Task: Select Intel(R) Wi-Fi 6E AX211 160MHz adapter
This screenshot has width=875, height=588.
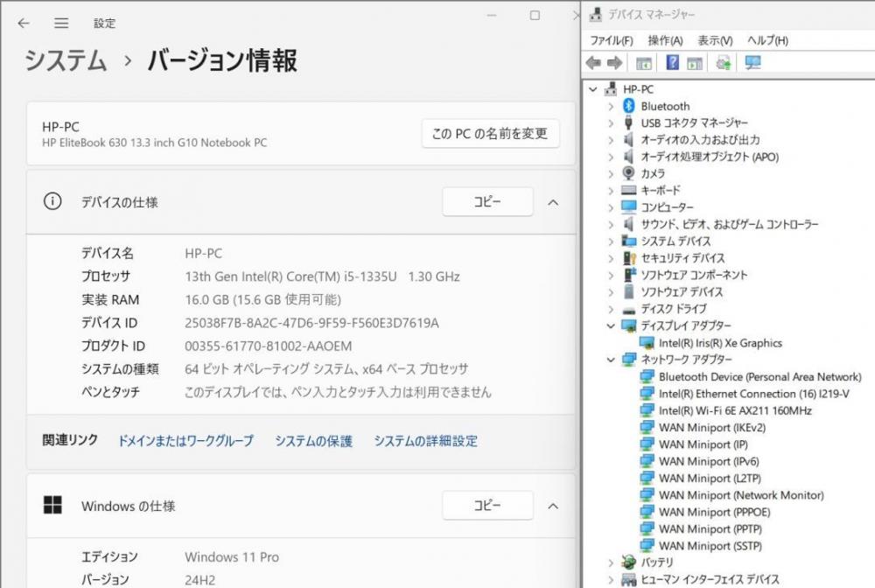Action: 735,410
